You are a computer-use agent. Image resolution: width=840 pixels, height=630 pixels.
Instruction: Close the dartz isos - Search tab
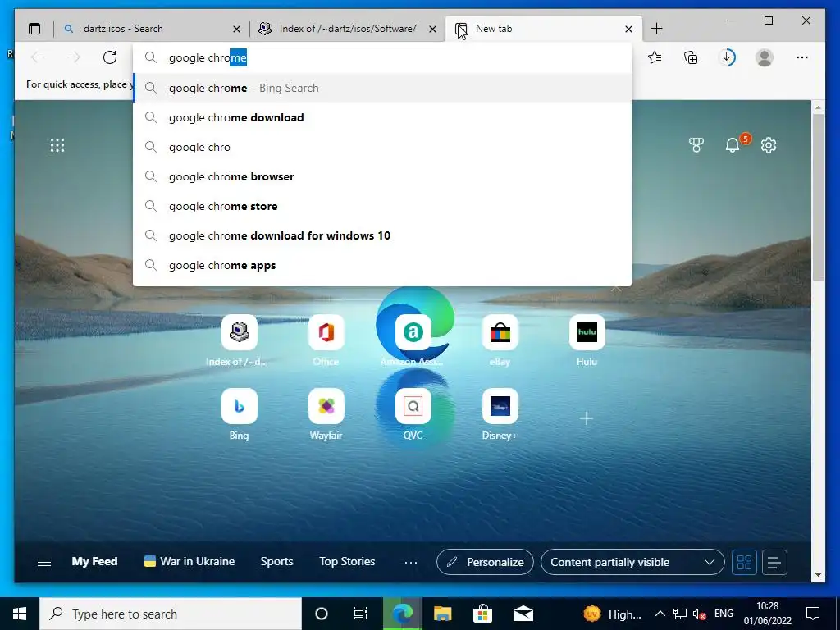(x=237, y=29)
